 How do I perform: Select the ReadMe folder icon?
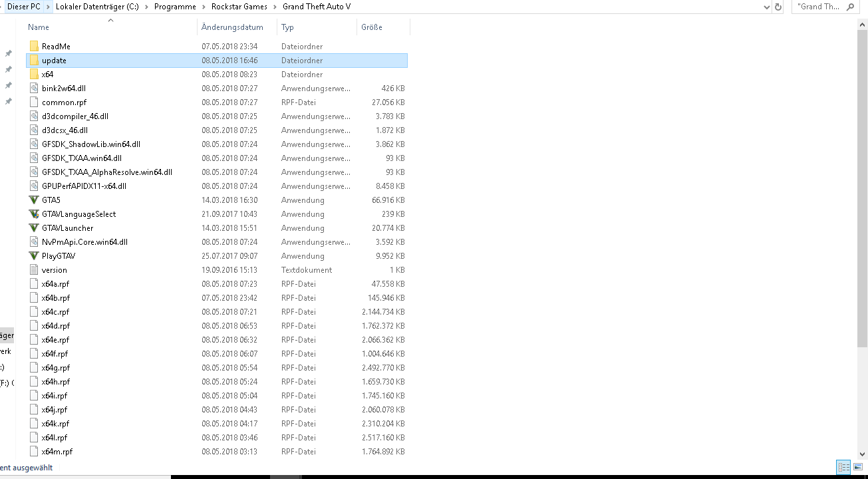(x=35, y=46)
